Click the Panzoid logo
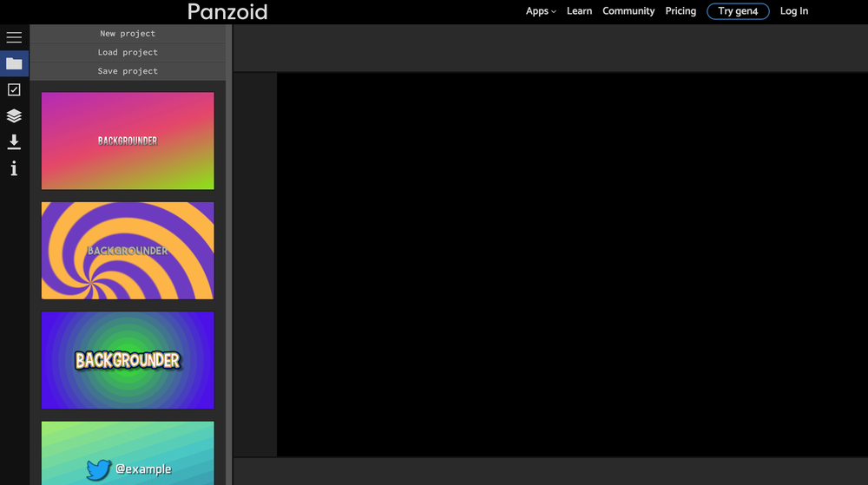The width and height of the screenshot is (868, 485). coord(227,11)
